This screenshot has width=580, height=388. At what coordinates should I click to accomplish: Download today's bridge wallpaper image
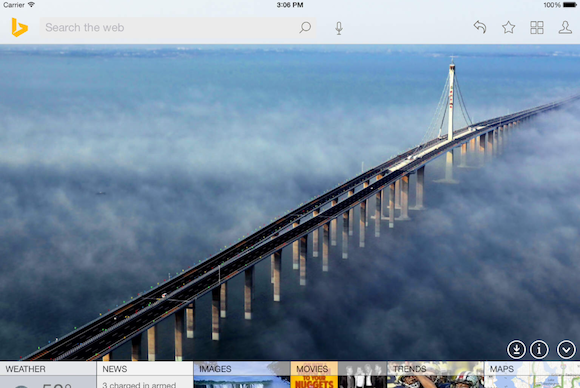516,349
